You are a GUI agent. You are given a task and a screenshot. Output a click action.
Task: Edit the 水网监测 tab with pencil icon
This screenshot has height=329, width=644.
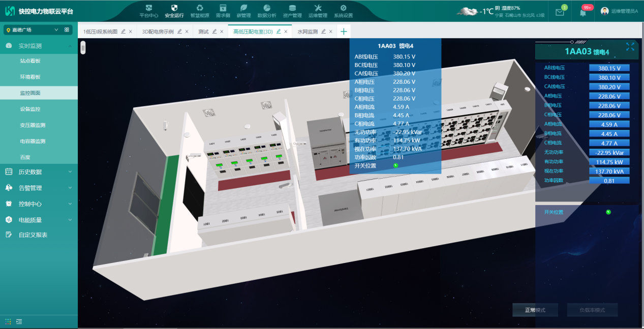click(323, 31)
